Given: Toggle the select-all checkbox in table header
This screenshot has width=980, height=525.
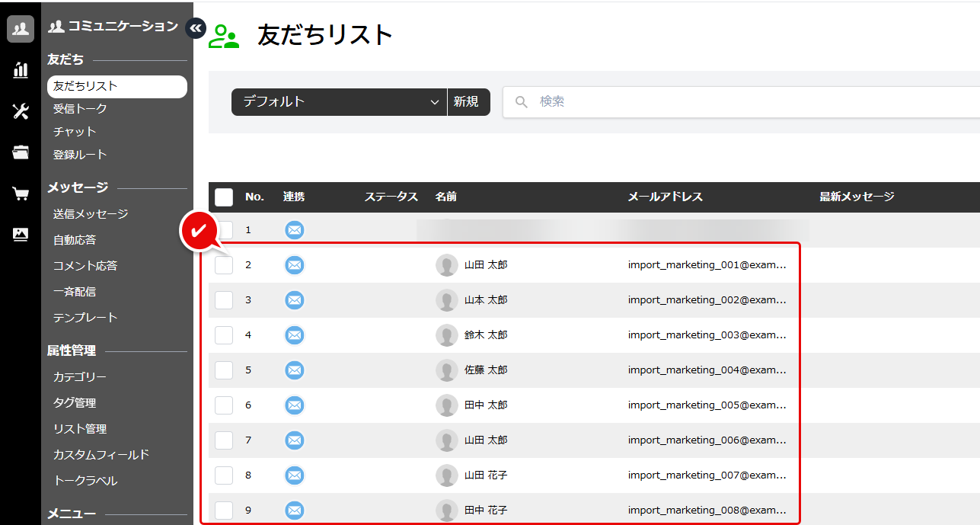Looking at the screenshot, I should point(224,197).
